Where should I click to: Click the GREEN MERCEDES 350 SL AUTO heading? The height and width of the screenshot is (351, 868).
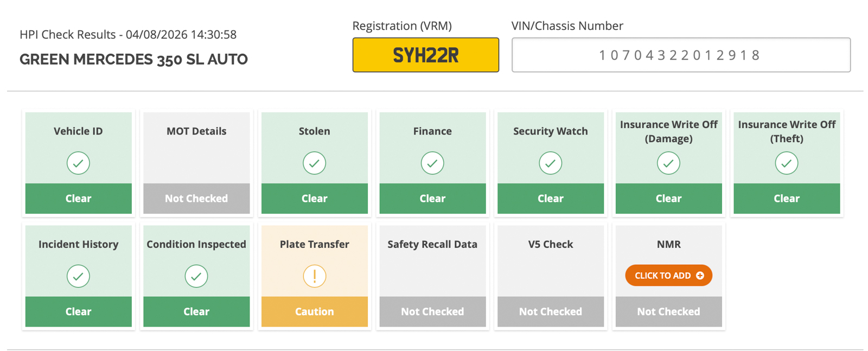point(133,59)
